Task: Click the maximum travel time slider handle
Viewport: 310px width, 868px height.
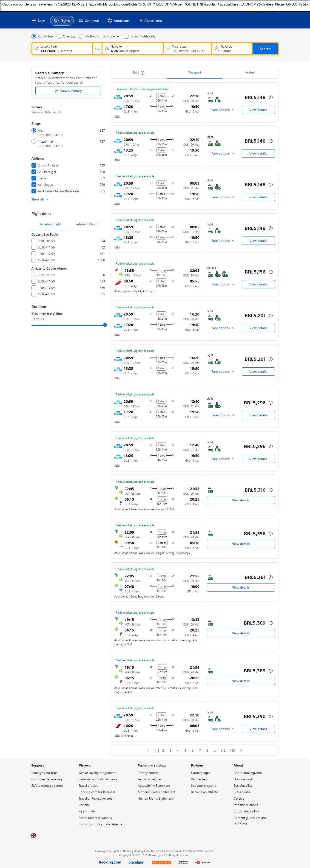Action: 105,325
